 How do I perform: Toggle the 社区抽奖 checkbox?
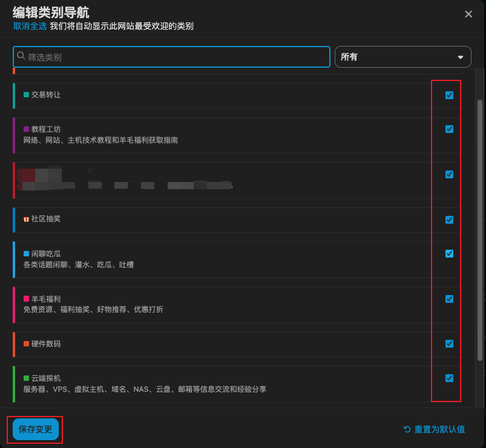click(x=449, y=219)
